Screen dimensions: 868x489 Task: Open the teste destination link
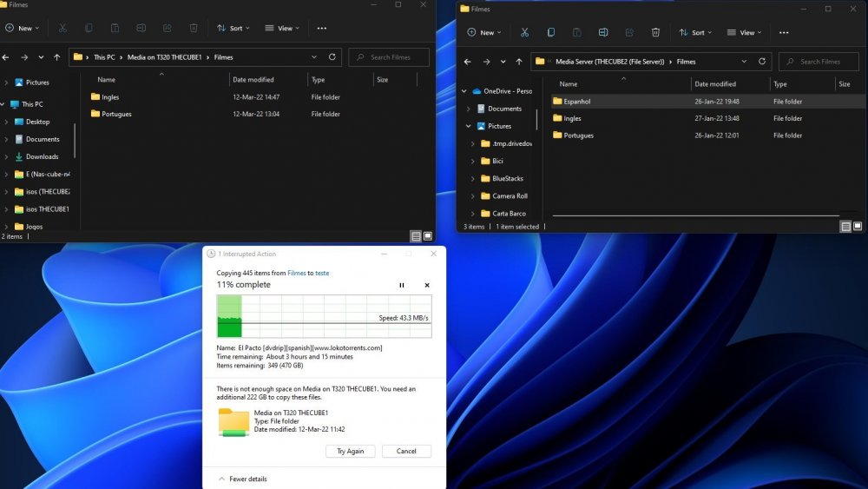click(x=322, y=273)
